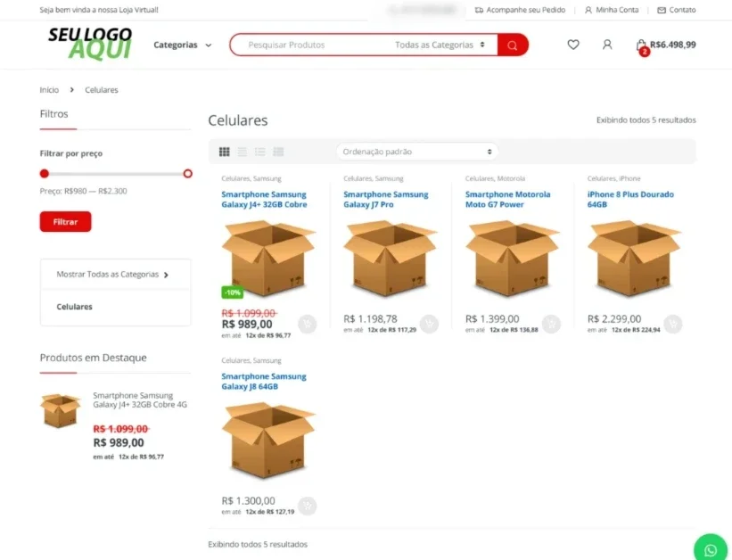This screenshot has width=732, height=560.
Task: Click price R$ 1.300,00
Action: coord(248,500)
